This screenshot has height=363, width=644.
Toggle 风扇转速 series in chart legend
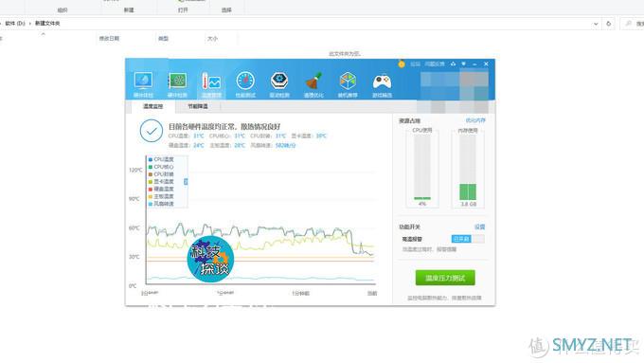(x=161, y=204)
